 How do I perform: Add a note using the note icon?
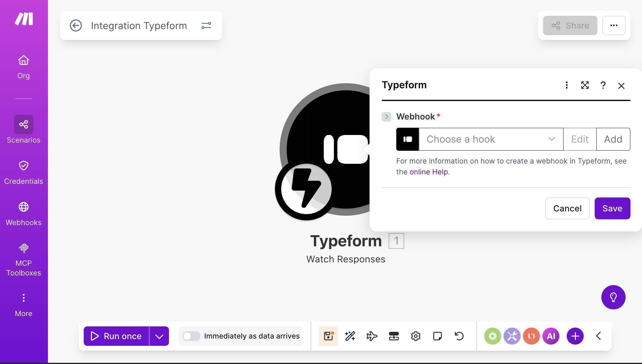point(437,336)
